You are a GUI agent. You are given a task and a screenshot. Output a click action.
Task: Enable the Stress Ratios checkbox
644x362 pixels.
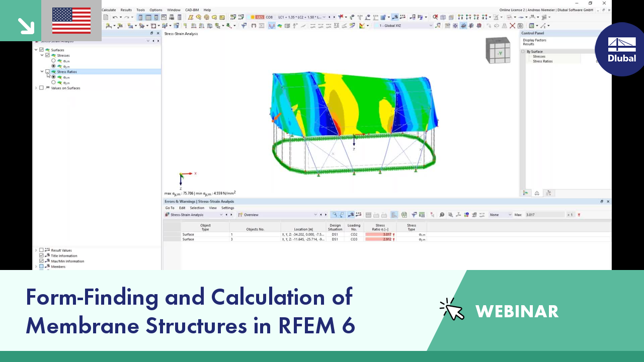(47, 72)
